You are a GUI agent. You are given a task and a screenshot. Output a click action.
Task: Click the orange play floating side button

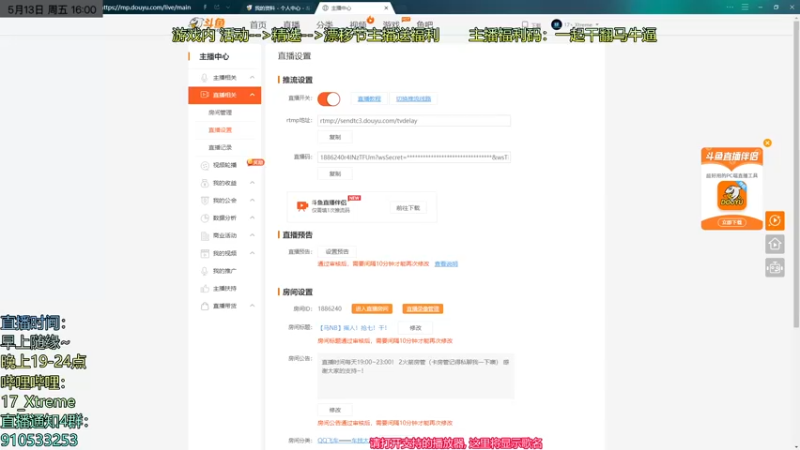click(x=774, y=221)
